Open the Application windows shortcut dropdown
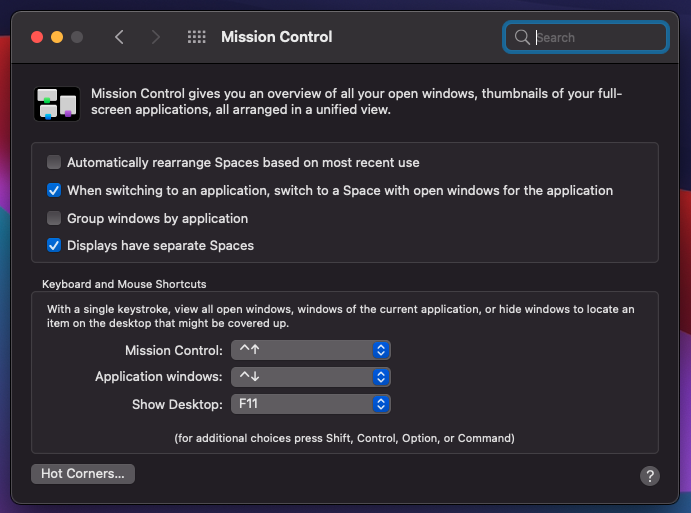 point(310,377)
